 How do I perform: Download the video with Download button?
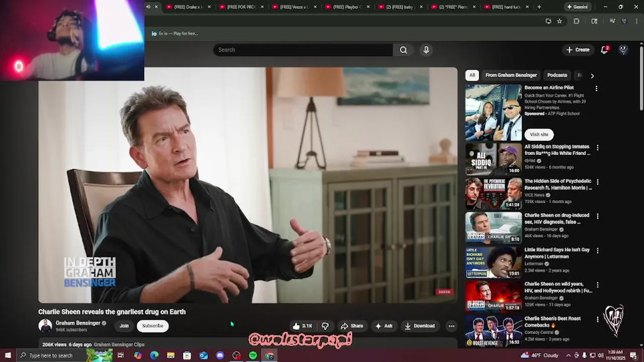point(420,326)
